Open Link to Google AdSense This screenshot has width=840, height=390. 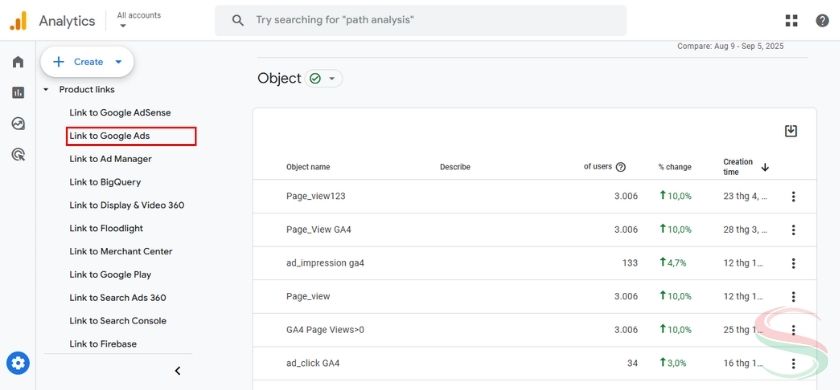click(120, 112)
